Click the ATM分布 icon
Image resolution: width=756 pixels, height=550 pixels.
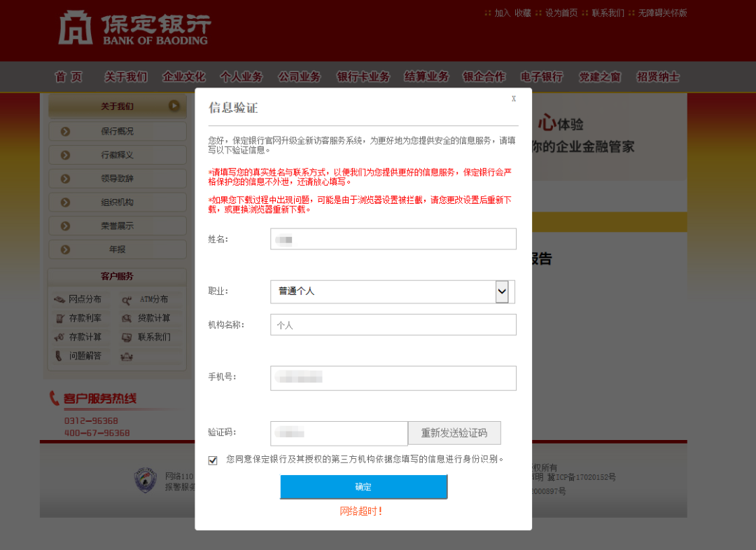click(127, 300)
